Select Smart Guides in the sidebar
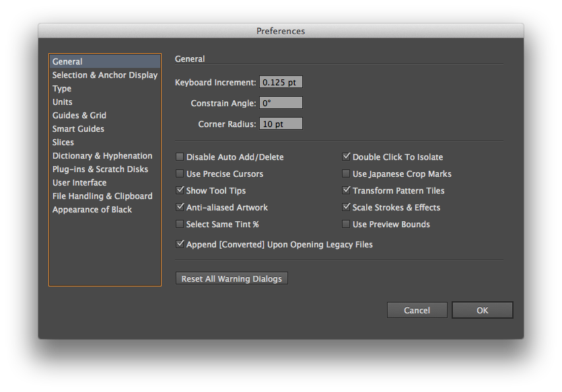 (104, 129)
